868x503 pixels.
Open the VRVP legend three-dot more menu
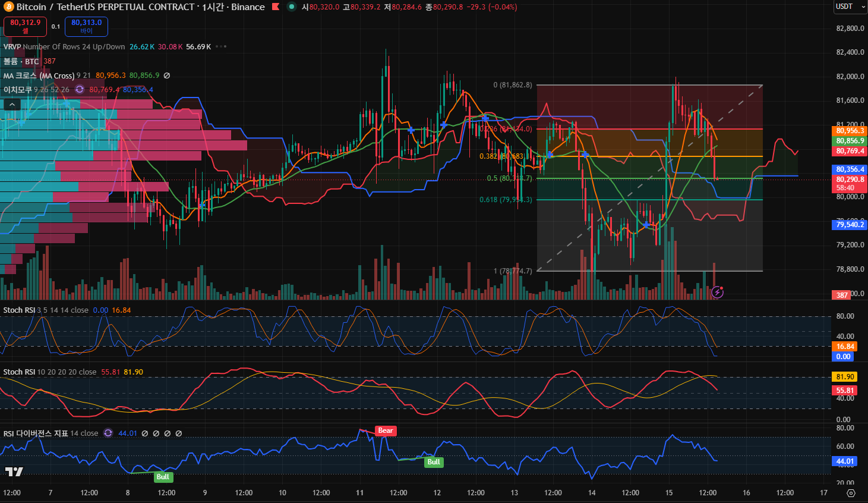[222, 47]
